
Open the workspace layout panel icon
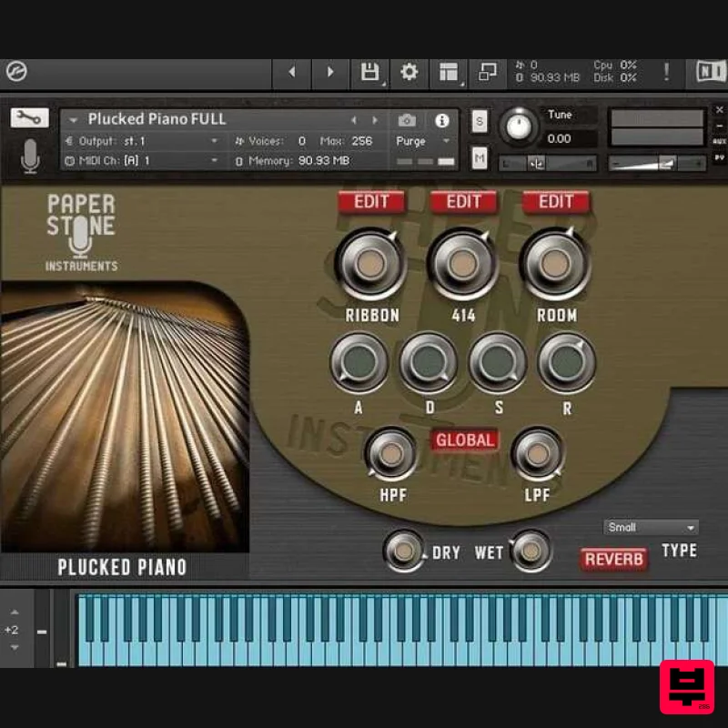tap(448, 72)
